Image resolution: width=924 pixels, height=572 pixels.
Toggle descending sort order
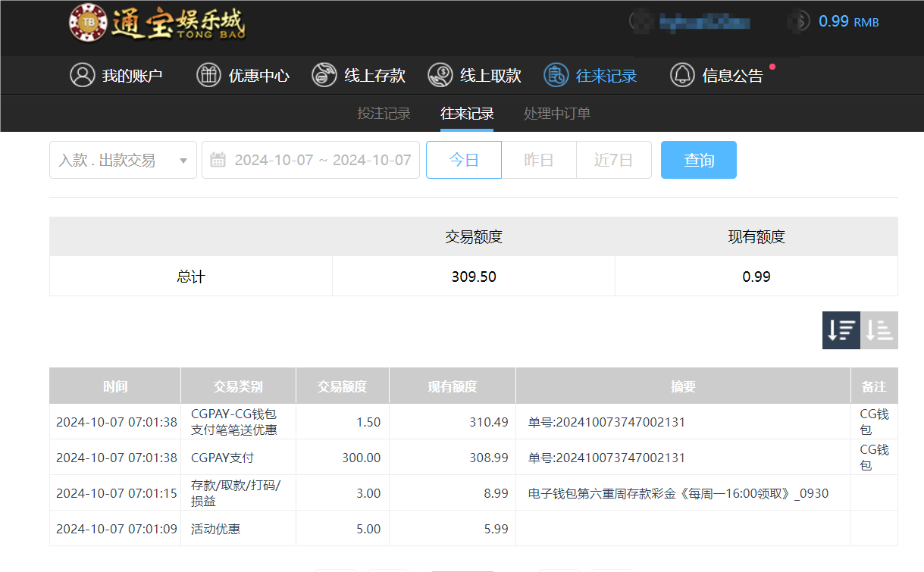click(841, 330)
